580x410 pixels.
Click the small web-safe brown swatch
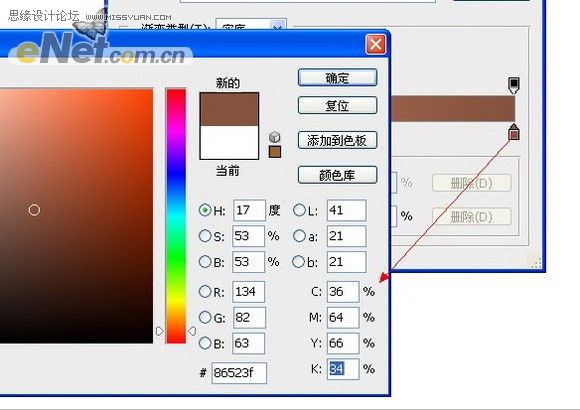pos(274,152)
